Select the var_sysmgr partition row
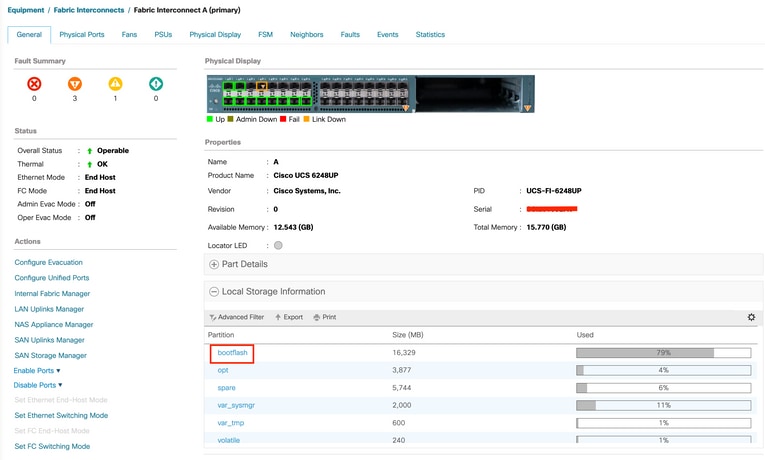The image size is (765, 460). tap(481, 405)
